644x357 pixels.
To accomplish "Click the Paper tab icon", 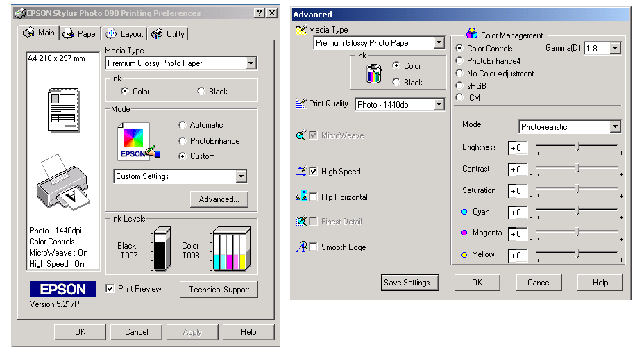I will click(x=68, y=34).
